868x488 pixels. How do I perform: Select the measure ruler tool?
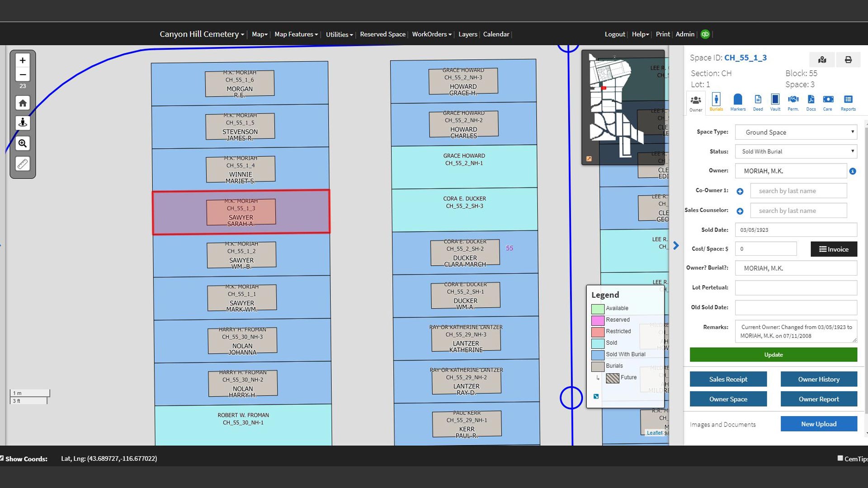point(23,164)
